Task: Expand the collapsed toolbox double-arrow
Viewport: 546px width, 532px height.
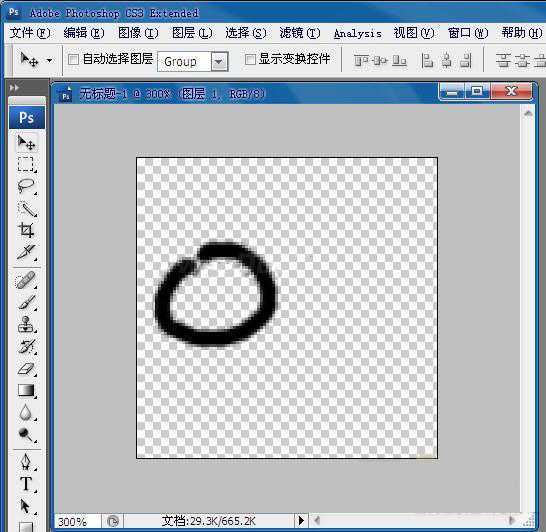Action: coord(15,87)
